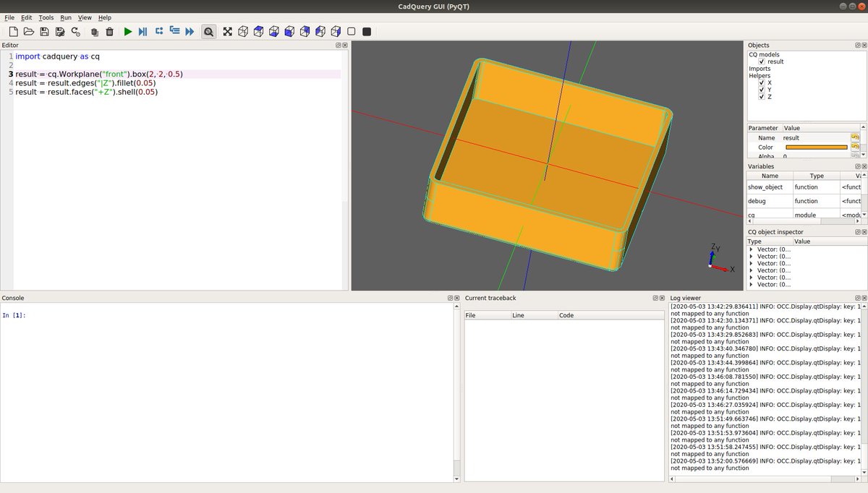Float the Console panel
Screen dimensions: 868x493
pyautogui.click(x=450, y=298)
